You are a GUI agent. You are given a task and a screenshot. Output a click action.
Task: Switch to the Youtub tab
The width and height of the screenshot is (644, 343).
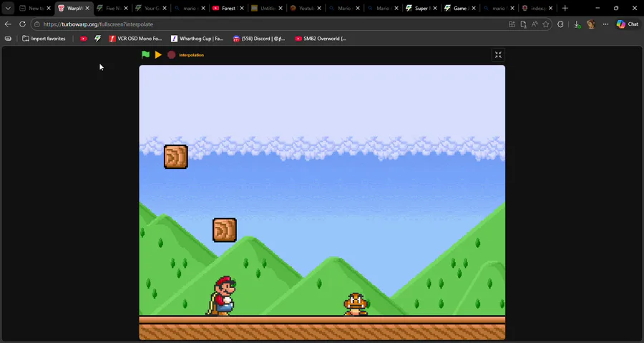coord(303,8)
